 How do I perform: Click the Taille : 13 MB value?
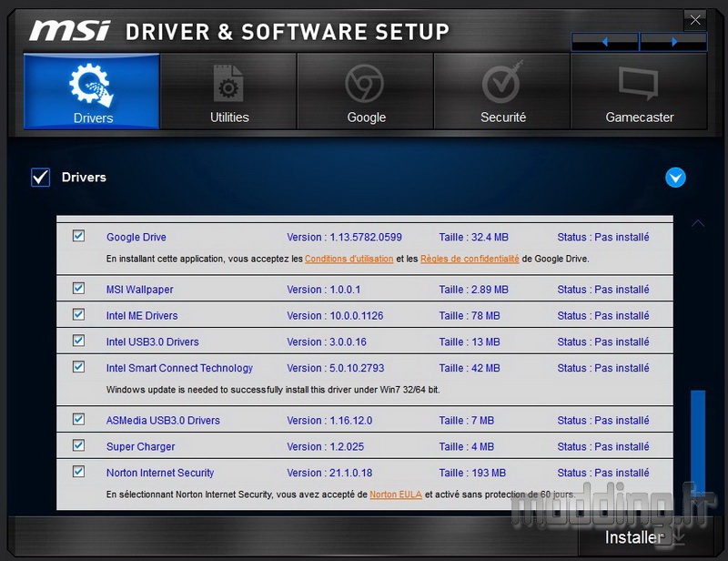click(x=470, y=342)
